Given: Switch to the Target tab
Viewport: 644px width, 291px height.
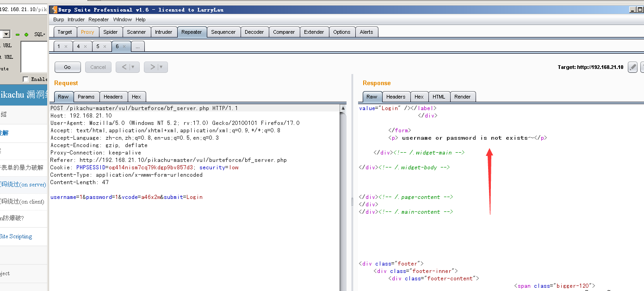Looking at the screenshot, I should click(x=65, y=32).
